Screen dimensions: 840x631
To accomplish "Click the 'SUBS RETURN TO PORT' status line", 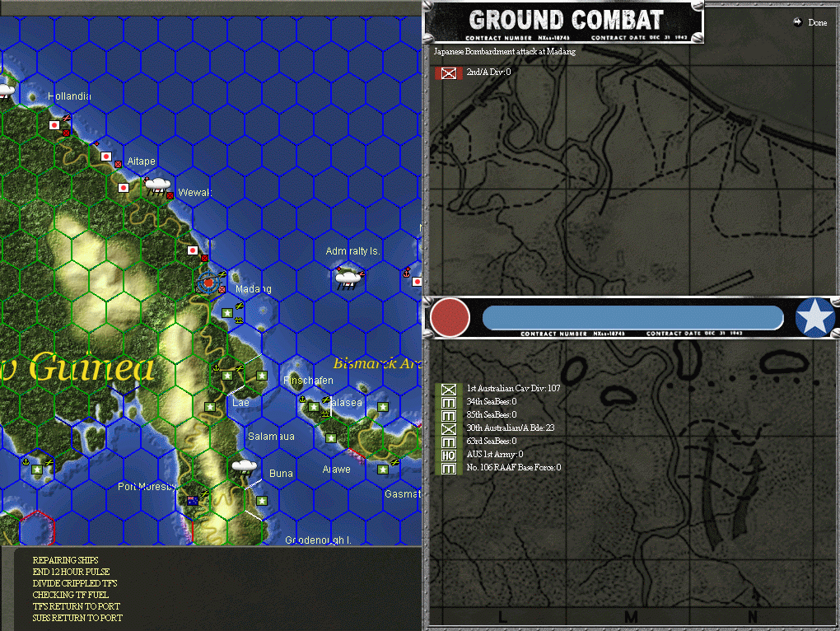I will coord(77,618).
